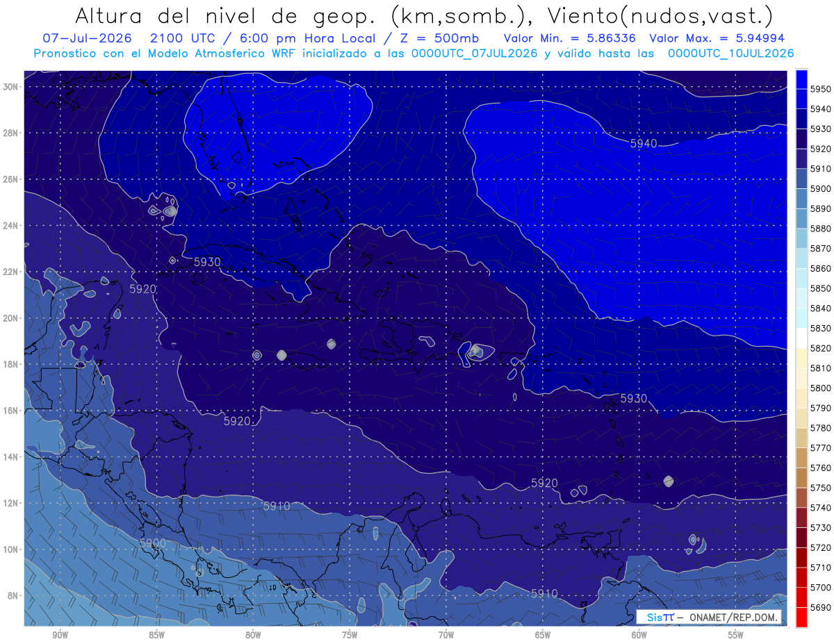The width and height of the screenshot is (834, 644).
Task: Click the 28N latitude axis label
Action: pyautogui.click(x=10, y=133)
